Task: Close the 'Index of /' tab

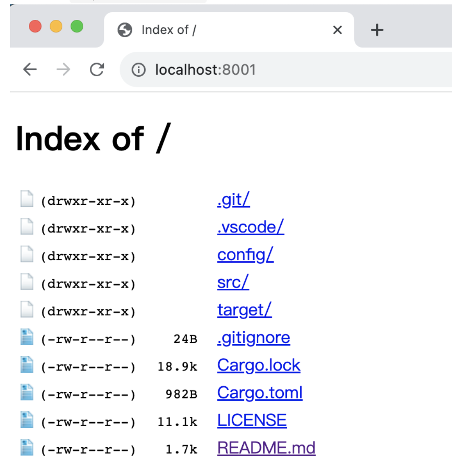Action: [x=337, y=30]
